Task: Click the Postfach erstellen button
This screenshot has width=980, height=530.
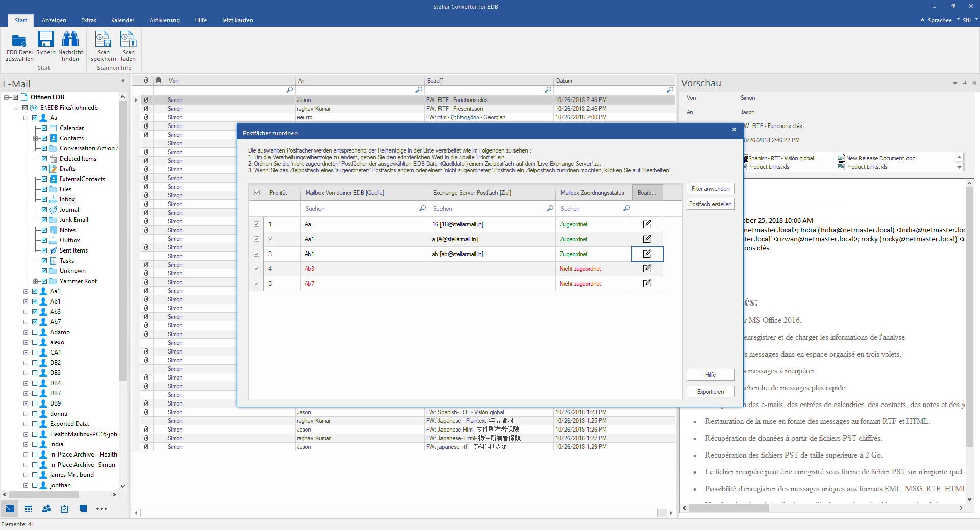Action: pyautogui.click(x=710, y=204)
